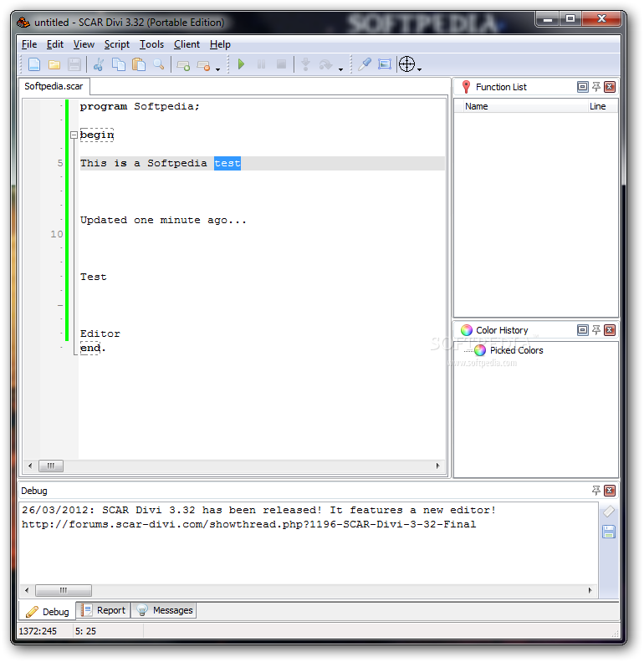Click the Function List pin icon
This screenshot has width=644, height=662.
466,87
